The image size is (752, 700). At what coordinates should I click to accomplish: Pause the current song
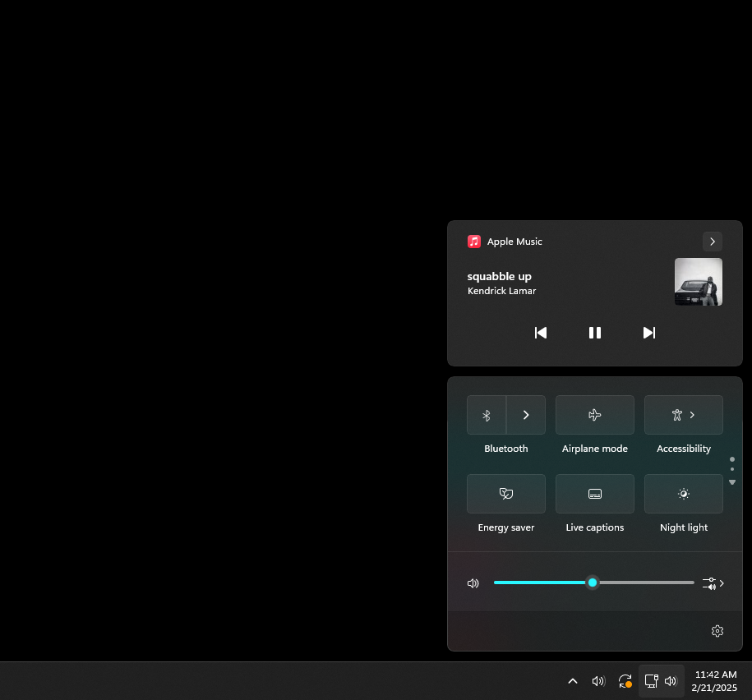click(595, 333)
